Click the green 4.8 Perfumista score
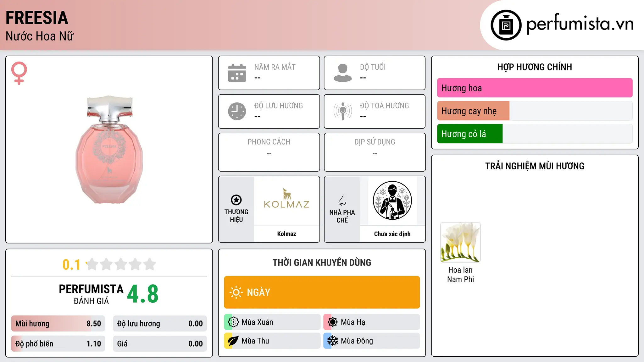This screenshot has width=644, height=362. point(143,294)
